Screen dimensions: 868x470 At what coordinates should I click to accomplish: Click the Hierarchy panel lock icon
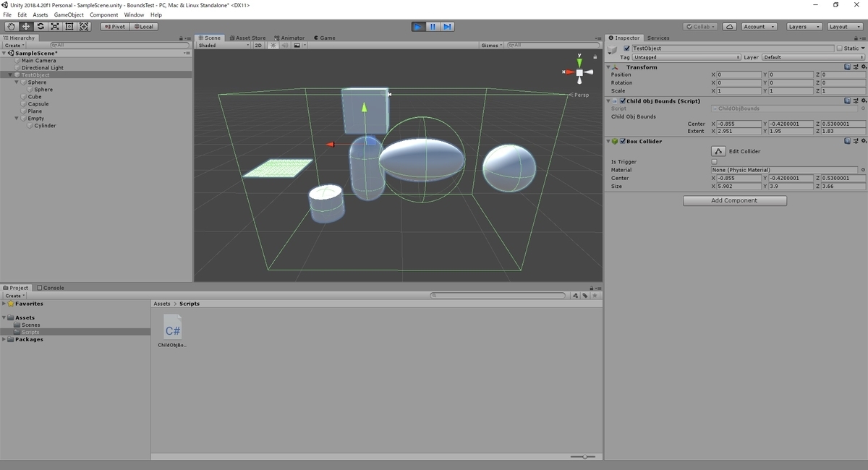tap(181, 38)
